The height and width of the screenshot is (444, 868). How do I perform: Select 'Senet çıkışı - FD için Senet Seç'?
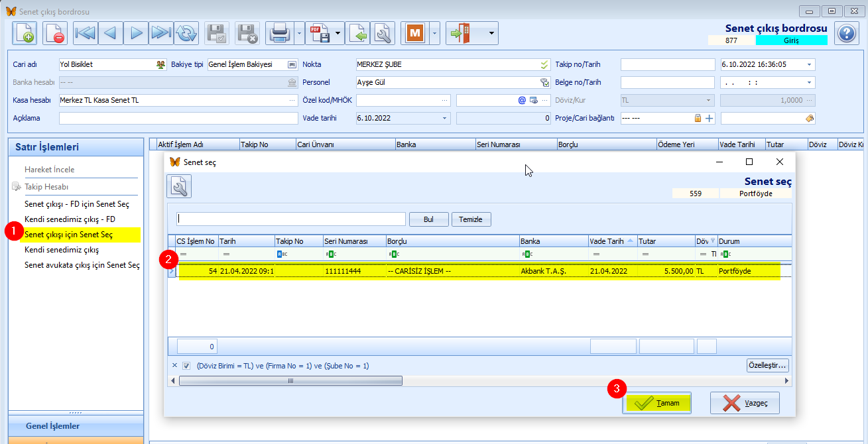[77, 204]
